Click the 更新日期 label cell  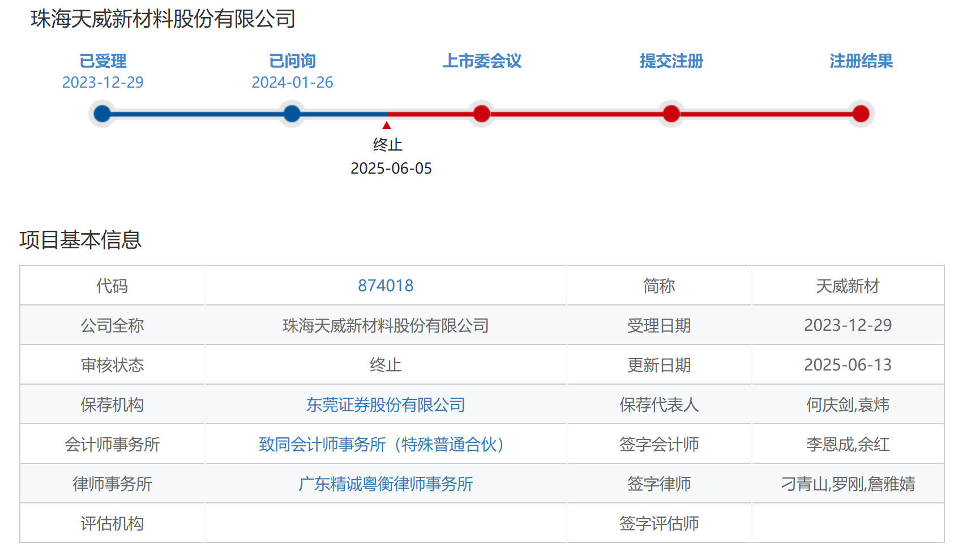coord(659,365)
